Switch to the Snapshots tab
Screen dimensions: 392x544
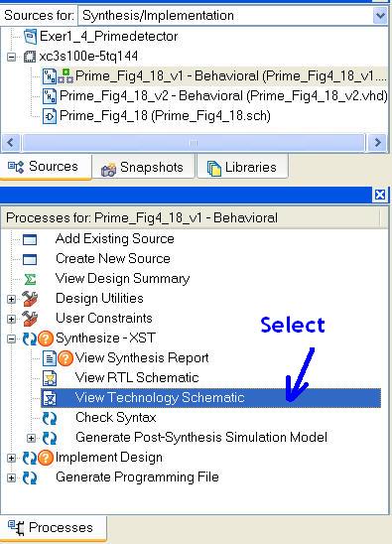click(143, 168)
